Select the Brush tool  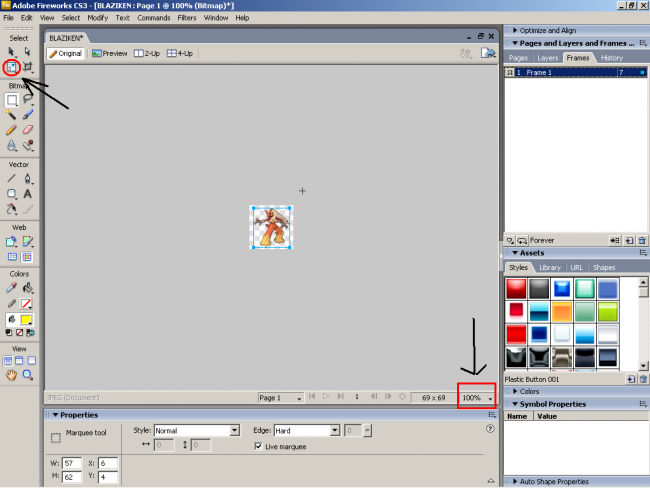pos(28,114)
